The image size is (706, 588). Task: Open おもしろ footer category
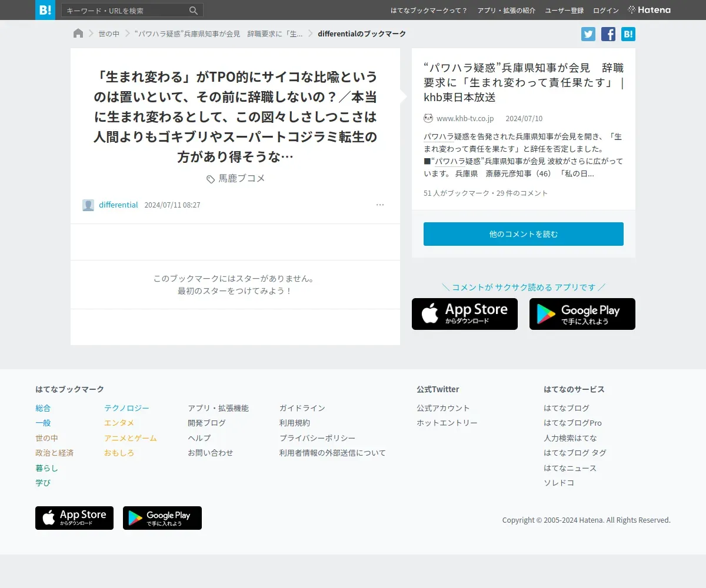119,453
